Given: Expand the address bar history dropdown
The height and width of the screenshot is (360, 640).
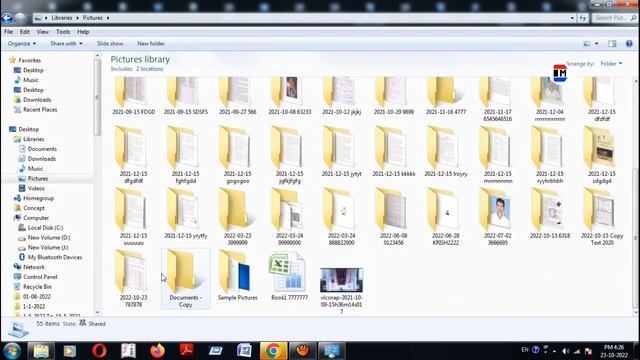Looking at the screenshot, I should pyautogui.click(x=572, y=18).
